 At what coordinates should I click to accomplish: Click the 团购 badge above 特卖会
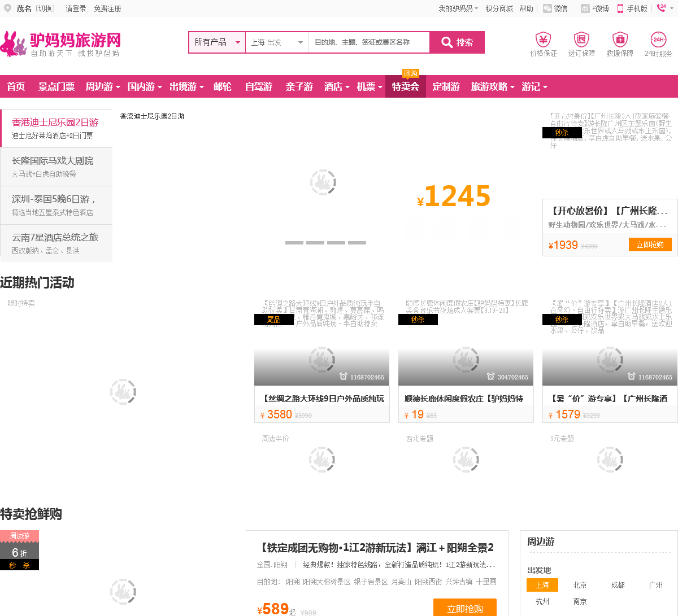[411, 73]
